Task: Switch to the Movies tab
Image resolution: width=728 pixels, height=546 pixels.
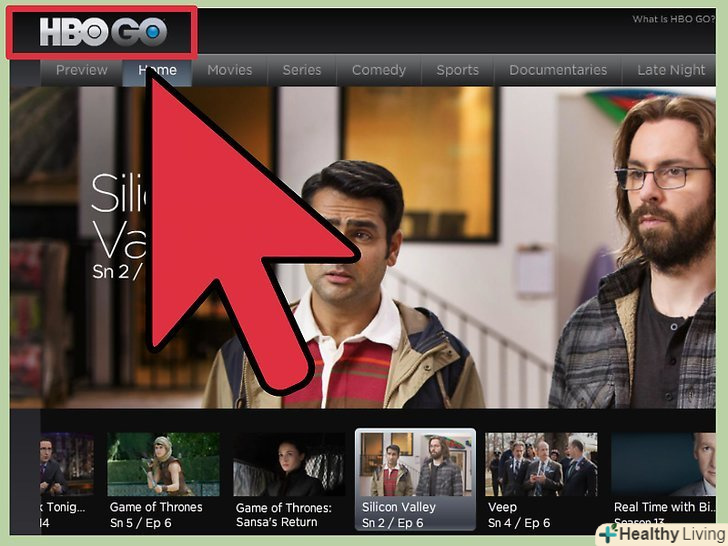Action: (x=230, y=70)
